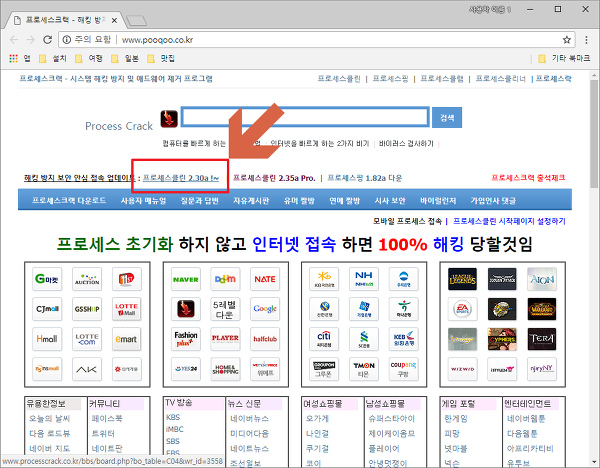Open the Auction shopping icon
Screen dimensions: 600x468
[87, 279]
